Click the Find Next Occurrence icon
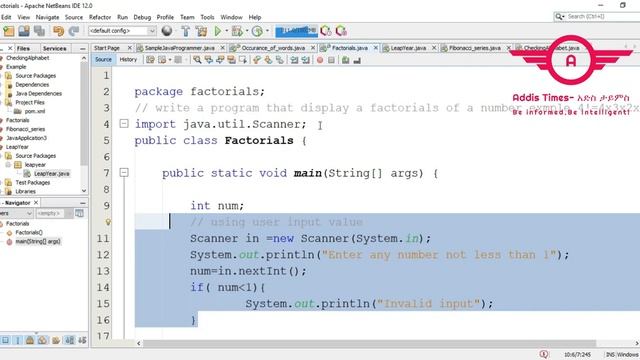 click(x=220, y=60)
